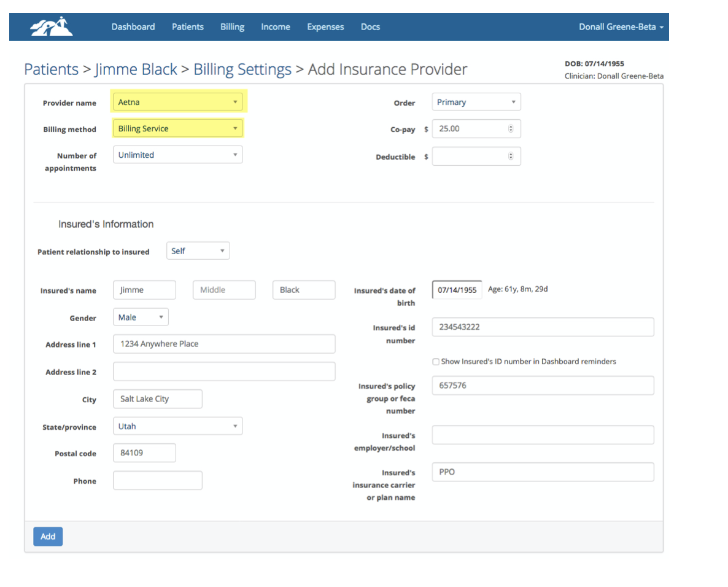Go back to Jimme Black via breadcrumb
728x587 pixels.
[x=136, y=69]
